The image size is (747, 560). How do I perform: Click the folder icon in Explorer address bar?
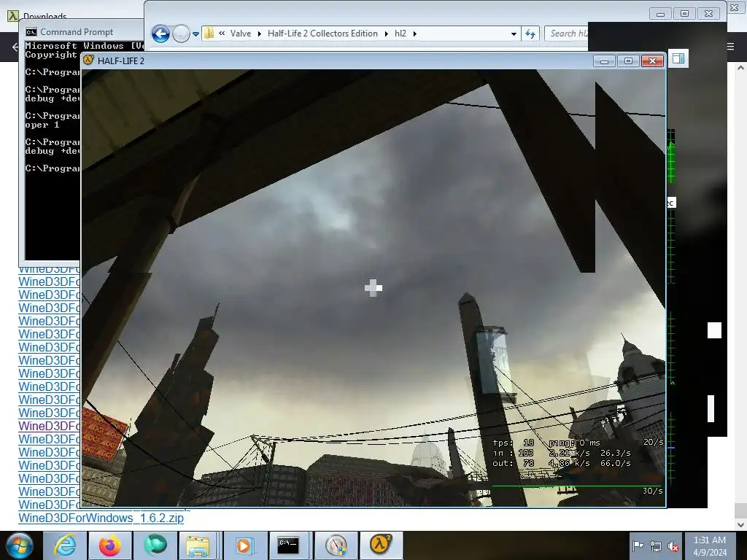click(x=209, y=34)
